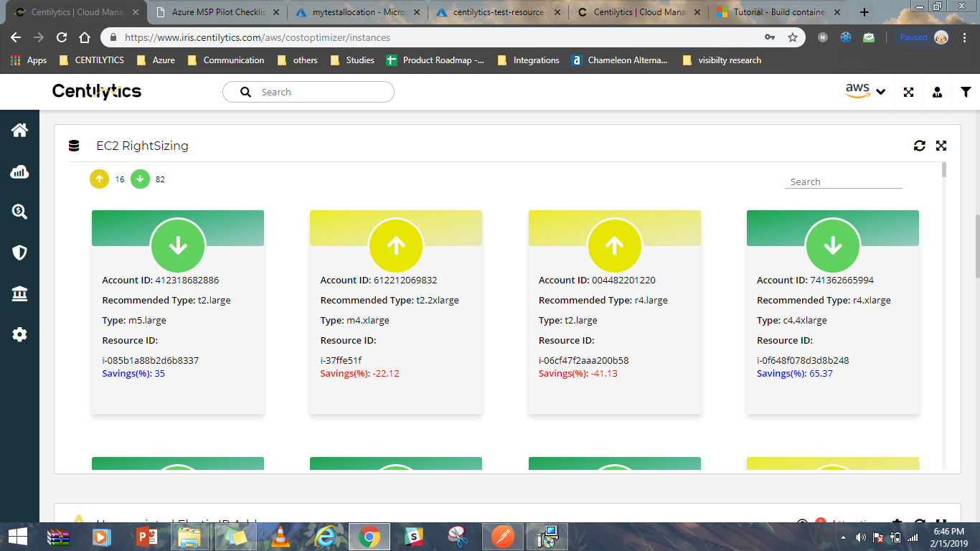Click the green down arrow on account 741362665994 card
This screenshot has width=980, height=551.
(832, 246)
